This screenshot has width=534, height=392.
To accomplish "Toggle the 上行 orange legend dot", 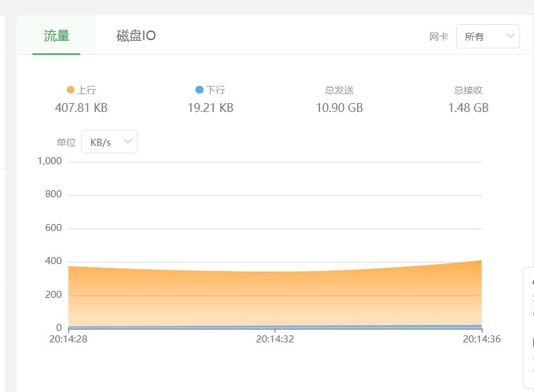I will [x=71, y=90].
